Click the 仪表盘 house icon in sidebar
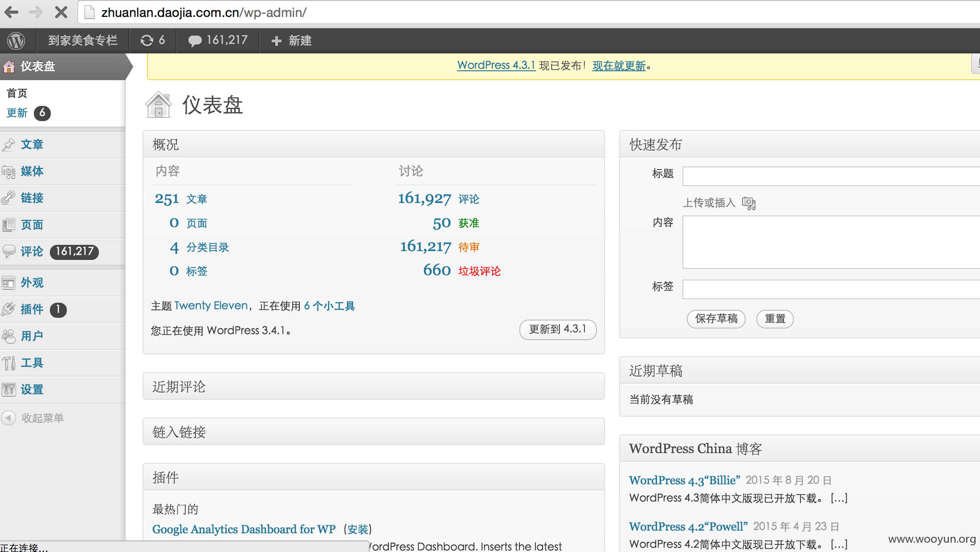The image size is (980, 552). [9, 66]
